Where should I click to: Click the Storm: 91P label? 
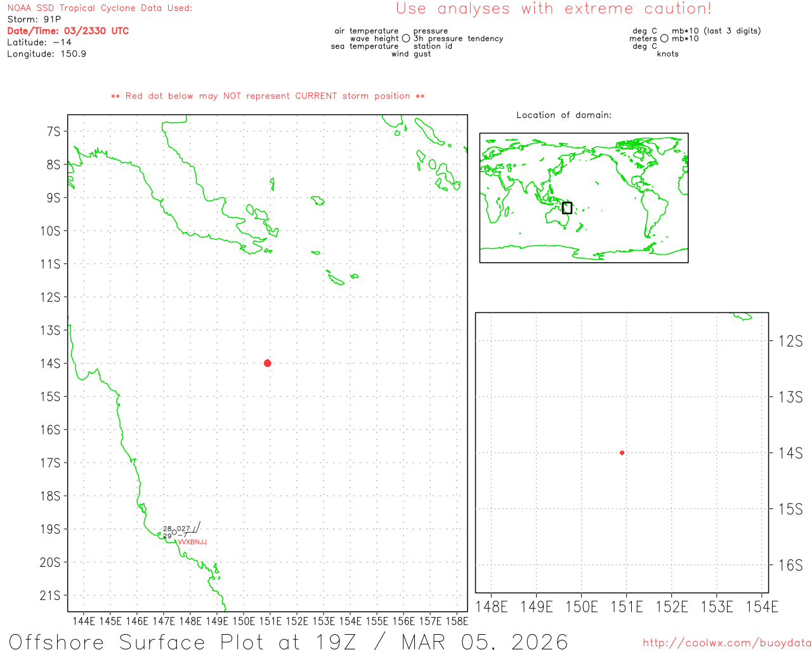34,20
